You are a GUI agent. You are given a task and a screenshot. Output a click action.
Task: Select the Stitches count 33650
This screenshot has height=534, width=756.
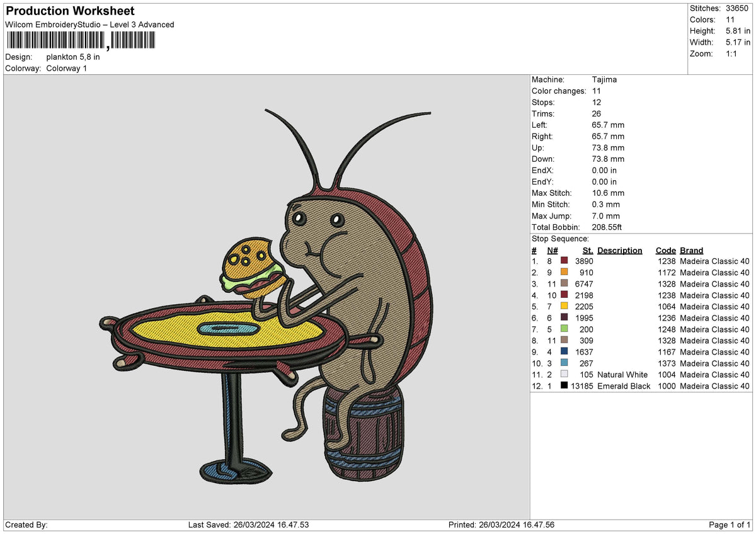click(x=736, y=8)
